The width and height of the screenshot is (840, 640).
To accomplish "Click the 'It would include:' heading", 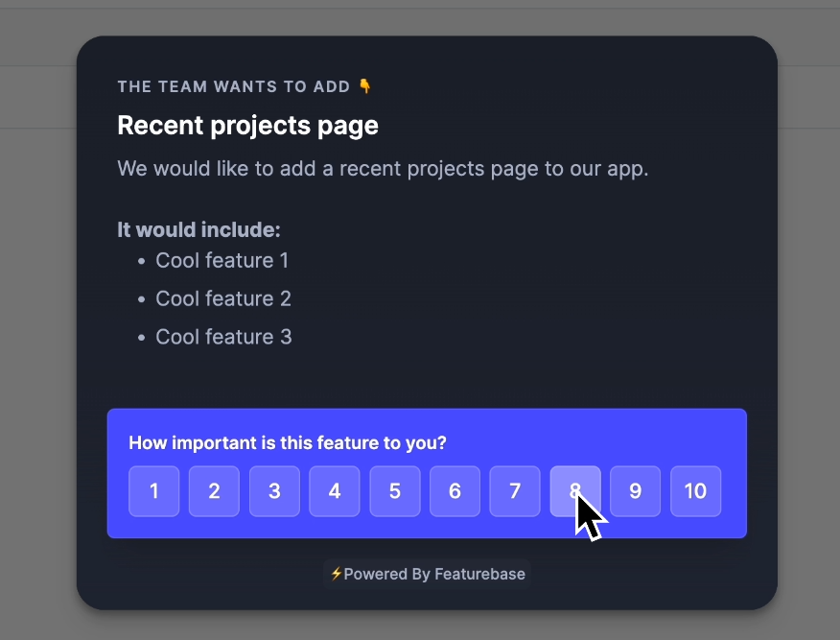I will (x=198, y=230).
